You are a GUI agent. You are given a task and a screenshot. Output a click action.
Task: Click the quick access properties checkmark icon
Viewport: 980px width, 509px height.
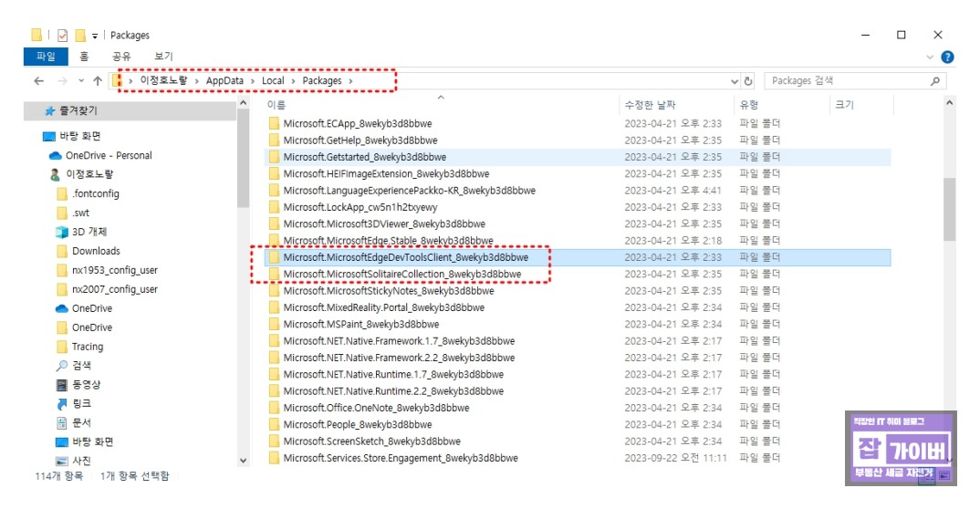click(62, 35)
